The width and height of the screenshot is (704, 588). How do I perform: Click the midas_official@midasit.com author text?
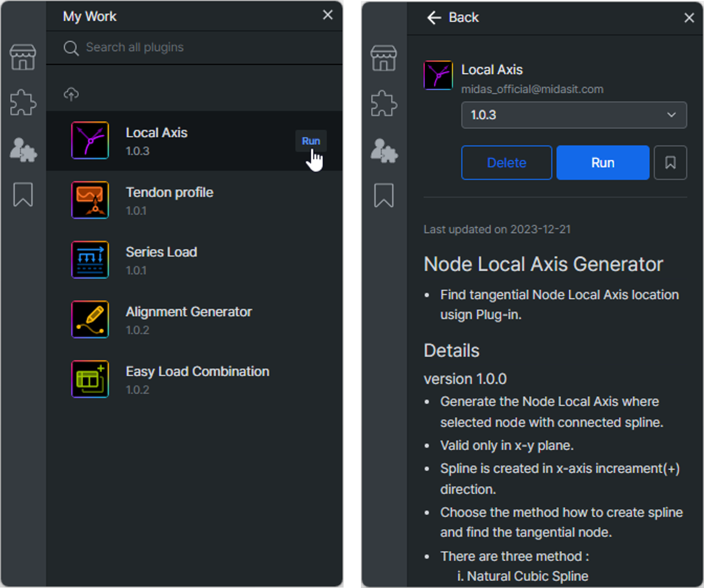pyautogui.click(x=532, y=89)
